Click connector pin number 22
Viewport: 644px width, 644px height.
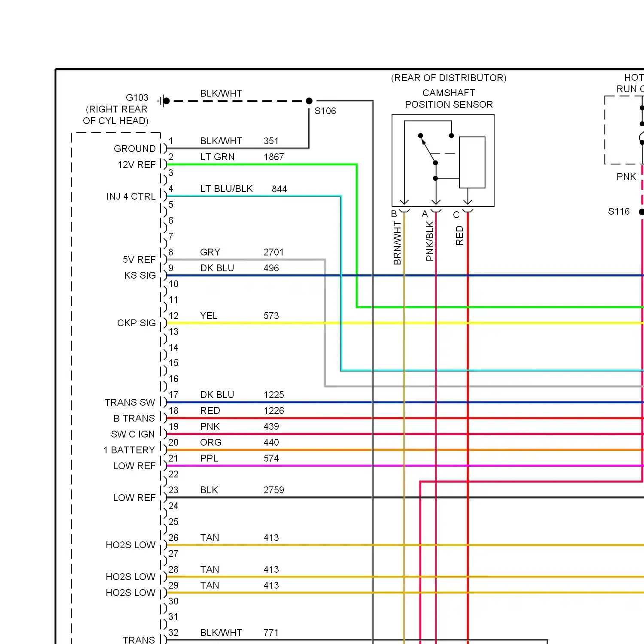(173, 474)
